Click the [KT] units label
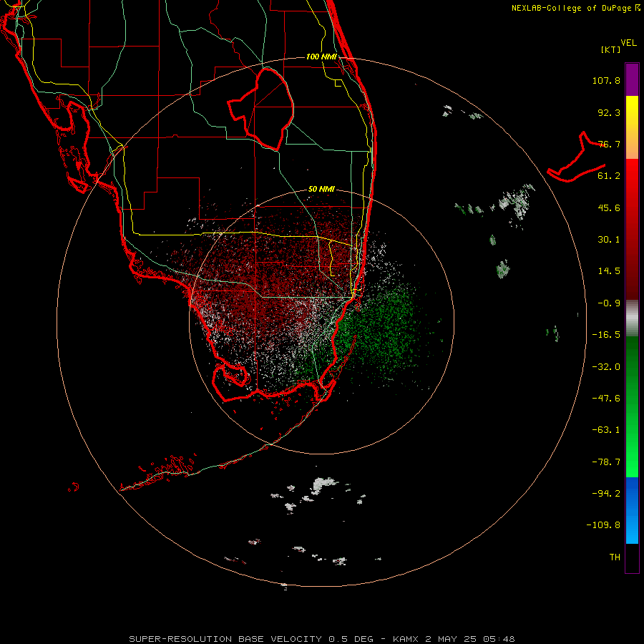 pos(611,49)
